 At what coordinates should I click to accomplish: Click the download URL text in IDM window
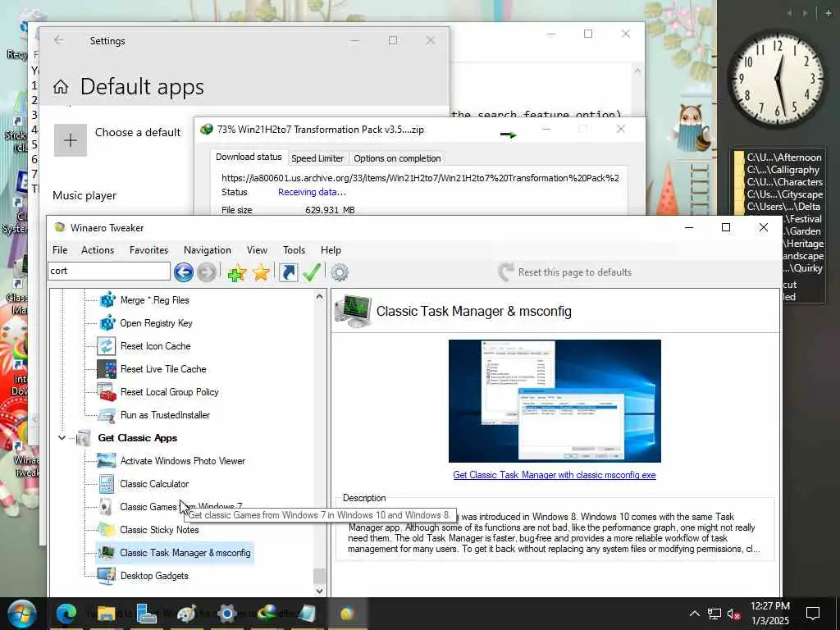click(x=420, y=178)
